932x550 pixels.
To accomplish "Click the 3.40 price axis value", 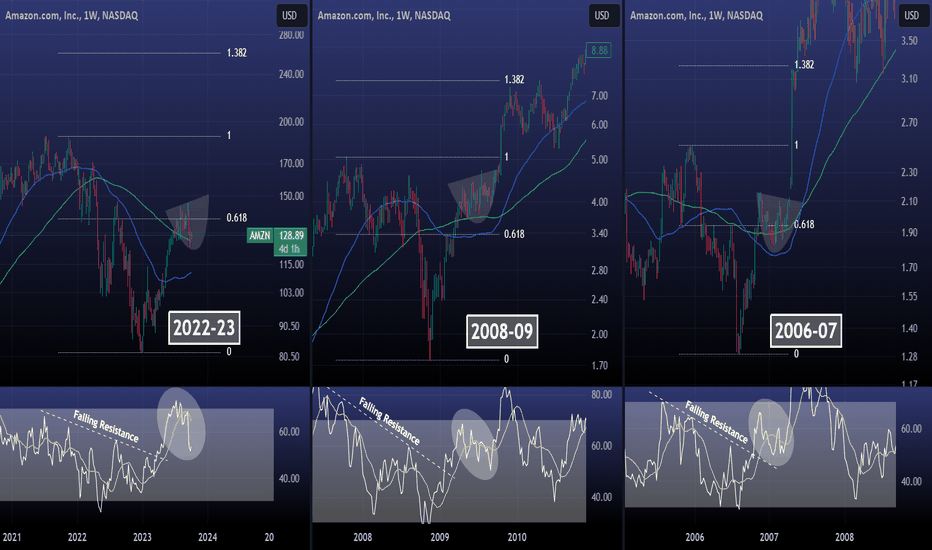I will 600,234.
